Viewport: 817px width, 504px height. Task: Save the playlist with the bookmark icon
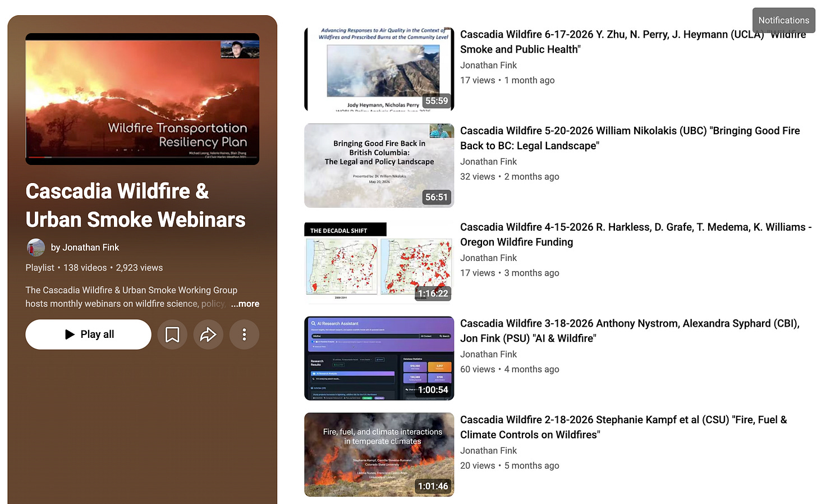click(172, 335)
